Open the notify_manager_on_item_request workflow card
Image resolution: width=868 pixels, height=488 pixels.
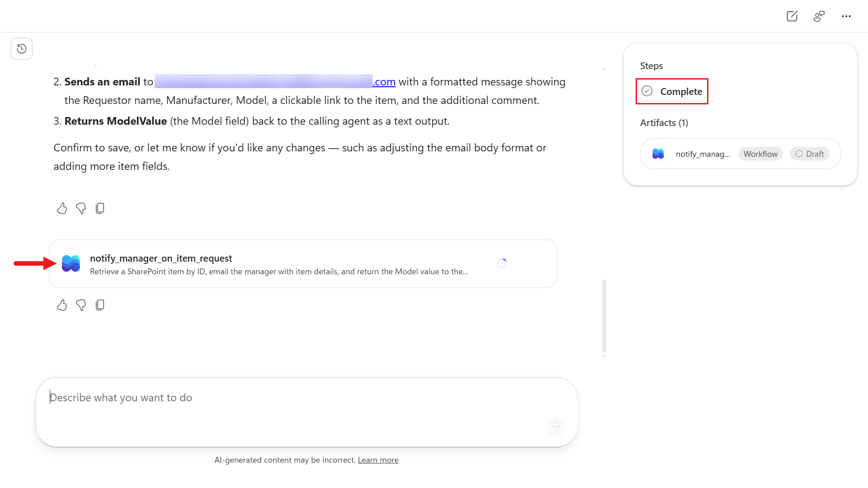click(303, 263)
